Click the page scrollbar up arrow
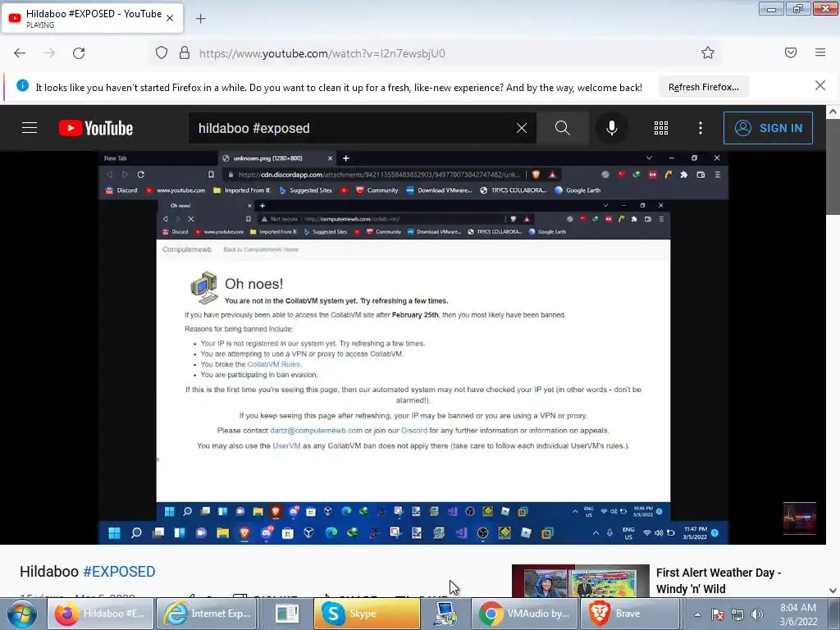 (x=833, y=112)
